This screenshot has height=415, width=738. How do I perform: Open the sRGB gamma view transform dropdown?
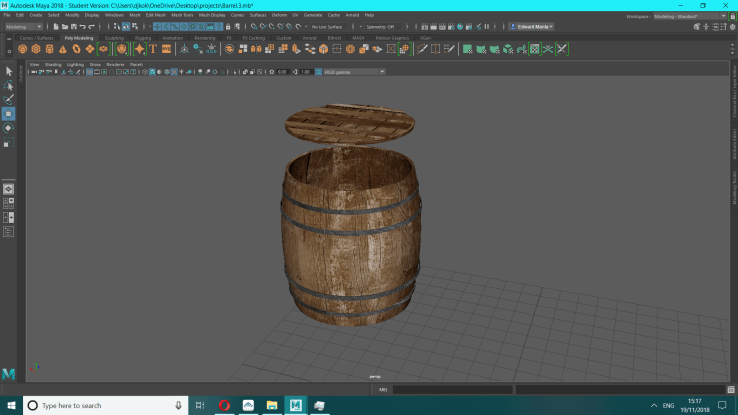click(353, 72)
